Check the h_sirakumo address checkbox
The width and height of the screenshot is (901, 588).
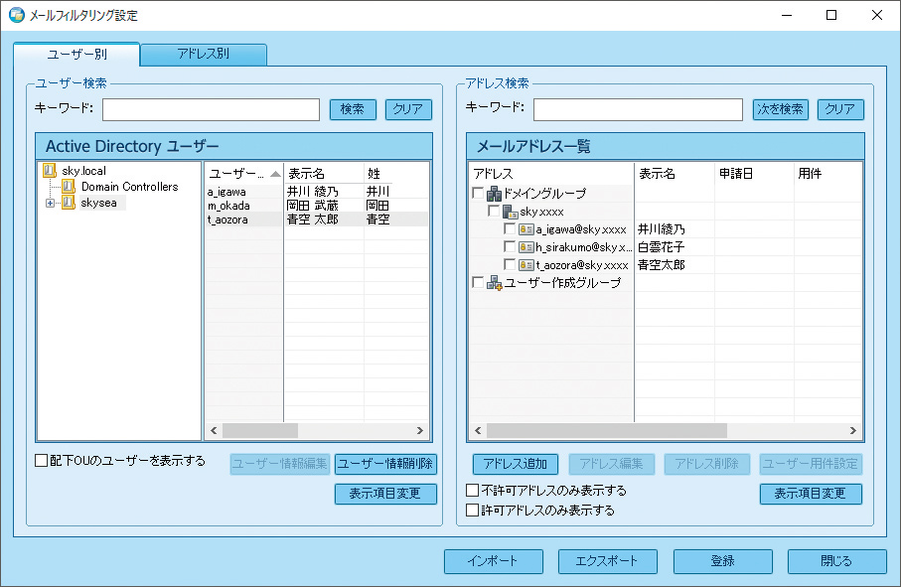tap(510, 246)
